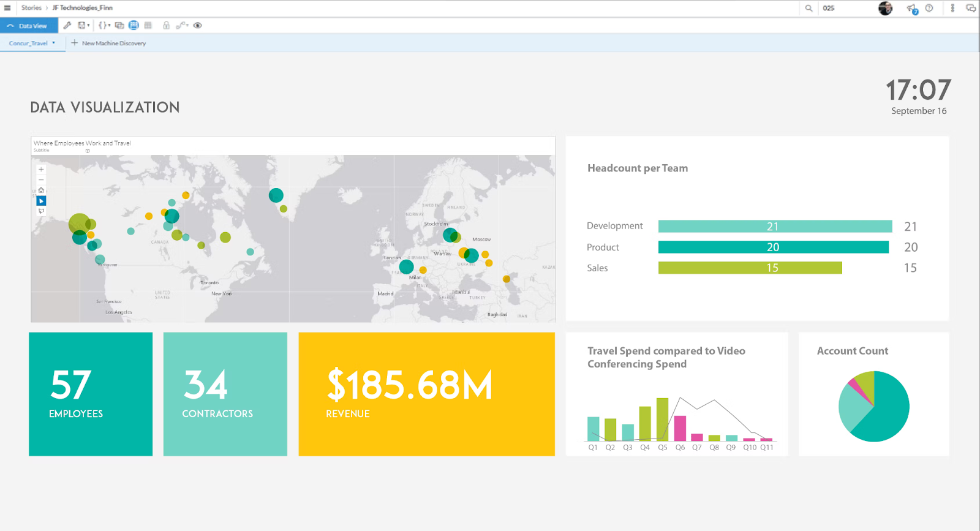Expand the Concur_Travel tab dropdown arrow
The width and height of the screenshot is (980, 531).
(54, 43)
